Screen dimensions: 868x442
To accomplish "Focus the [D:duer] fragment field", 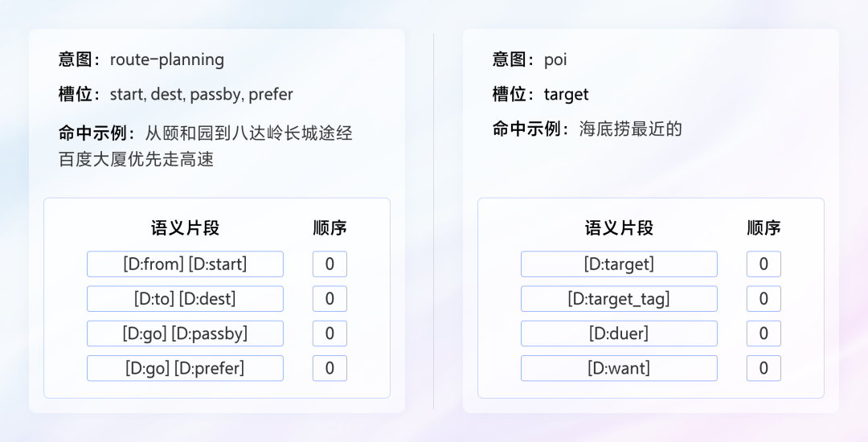I will [619, 334].
